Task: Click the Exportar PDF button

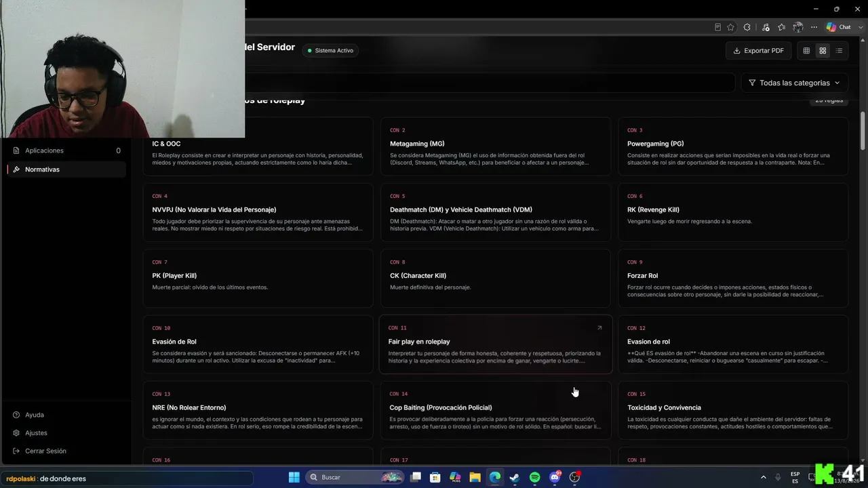Action: coord(758,51)
